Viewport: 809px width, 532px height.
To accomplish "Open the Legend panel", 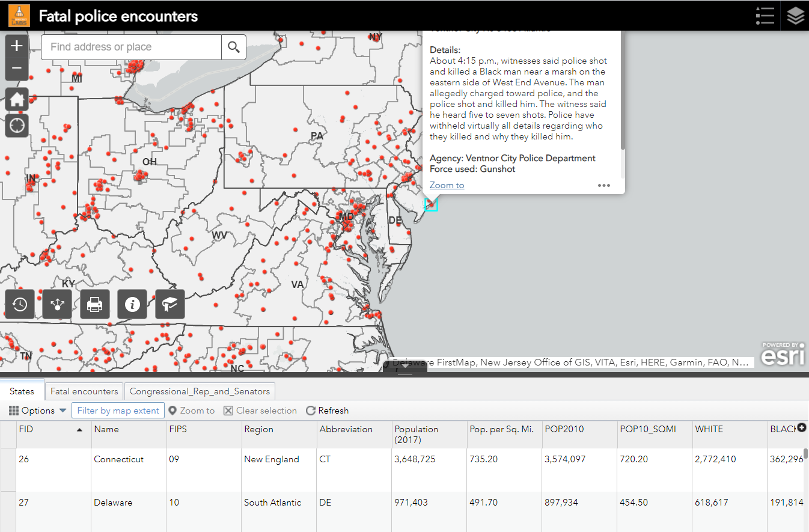I will click(x=765, y=16).
